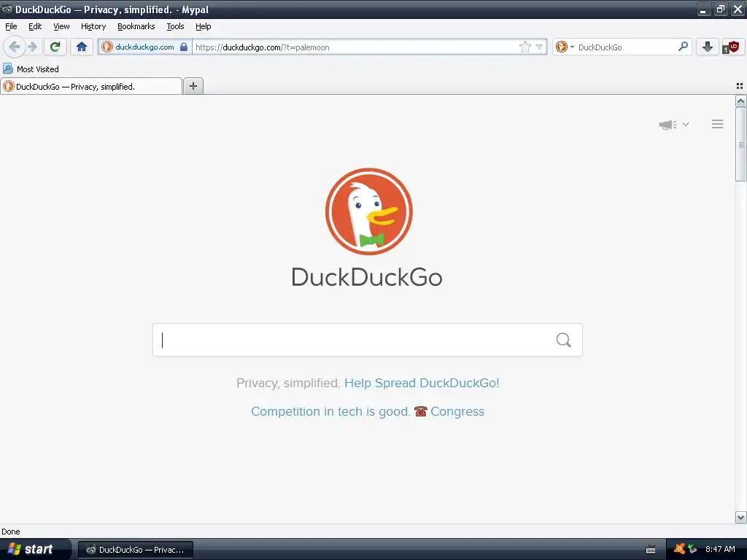Go back using the Back arrow button
Image resolution: width=747 pixels, height=560 pixels.
(x=15, y=47)
